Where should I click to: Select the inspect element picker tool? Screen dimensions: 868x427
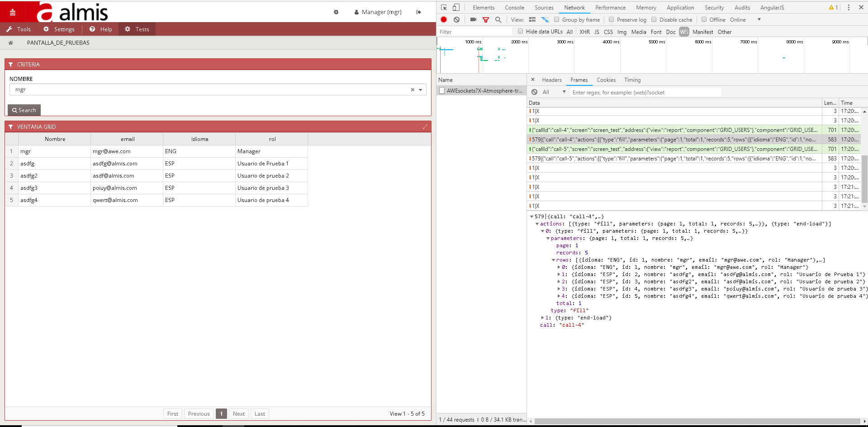click(444, 7)
